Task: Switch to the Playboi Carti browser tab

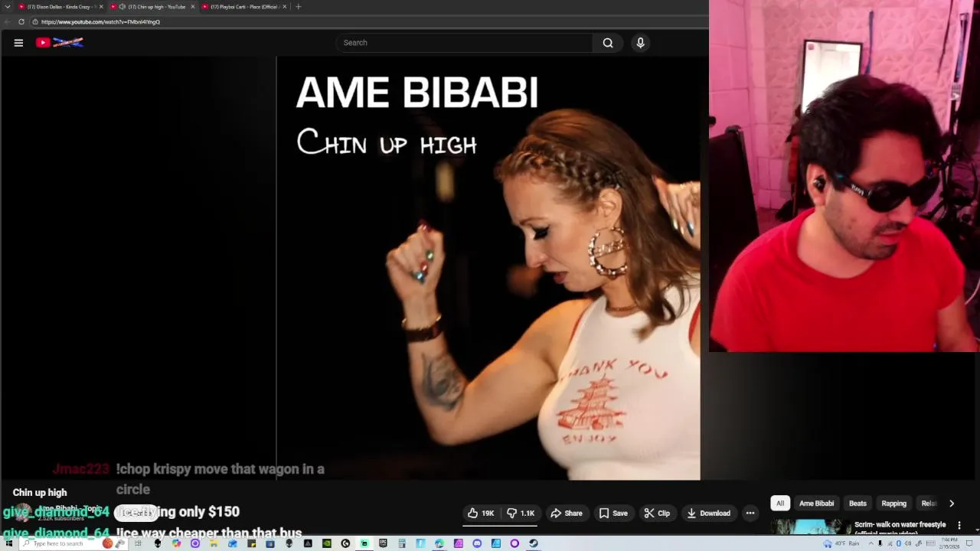Action: [x=243, y=7]
